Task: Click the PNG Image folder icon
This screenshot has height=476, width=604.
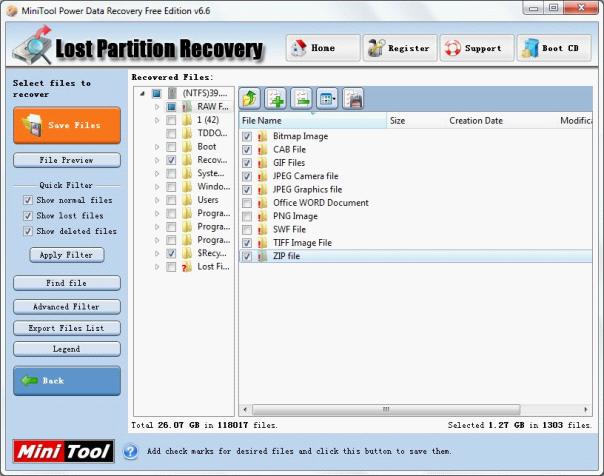Action: pos(262,216)
